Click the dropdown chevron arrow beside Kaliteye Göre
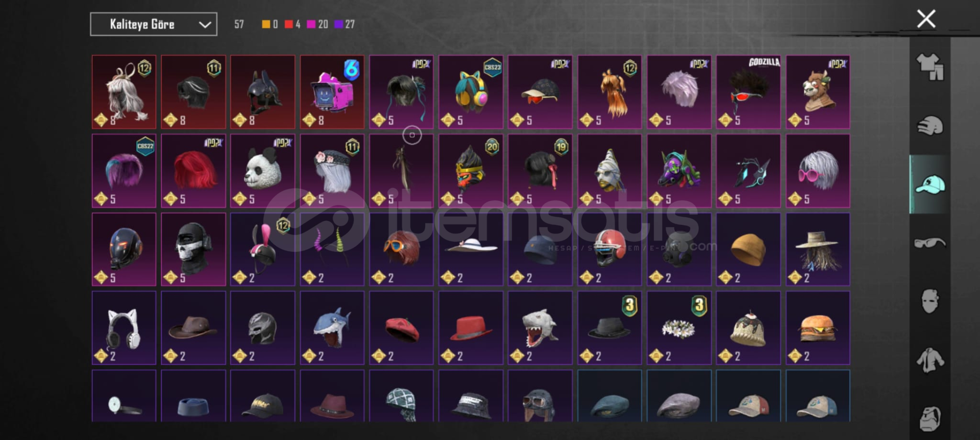 tap(205, 24)
